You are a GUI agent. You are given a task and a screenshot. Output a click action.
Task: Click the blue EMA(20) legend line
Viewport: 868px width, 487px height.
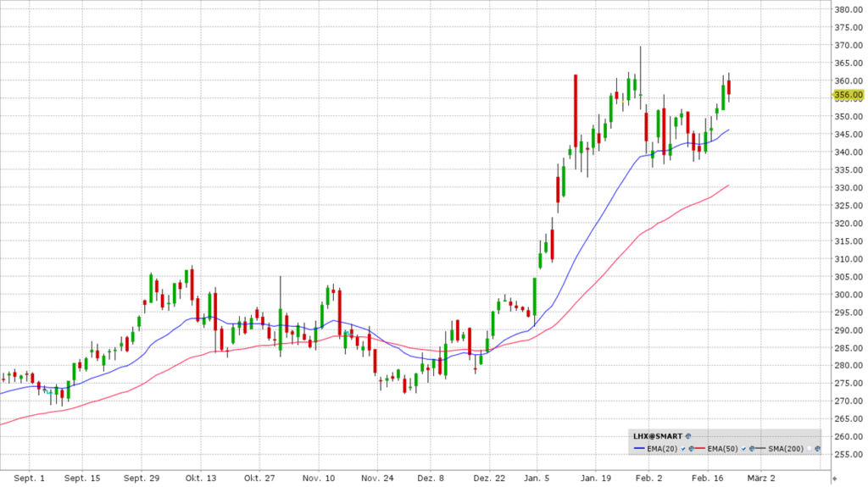[639, 448]
